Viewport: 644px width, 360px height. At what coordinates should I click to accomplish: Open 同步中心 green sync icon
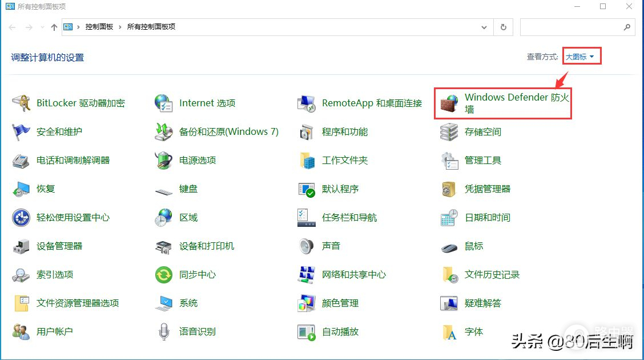click(163, 274)
